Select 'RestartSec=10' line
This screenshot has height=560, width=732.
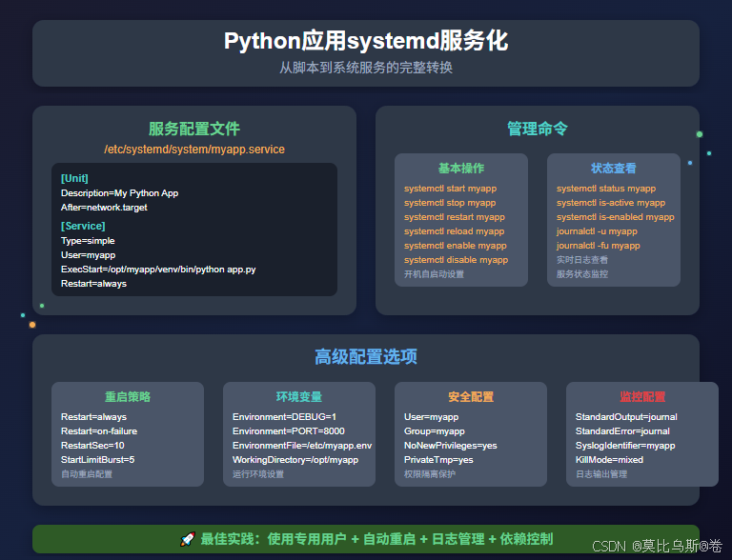click(x=92, y=446)
